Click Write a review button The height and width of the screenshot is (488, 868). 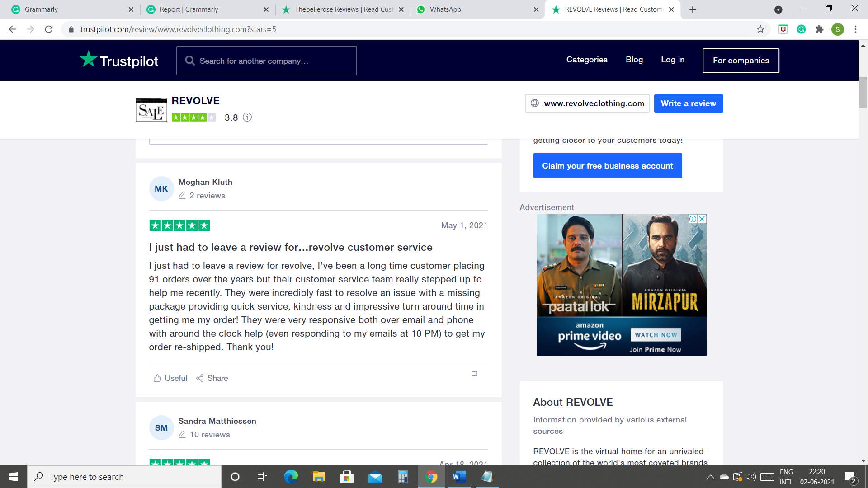[x=689, y=103]
